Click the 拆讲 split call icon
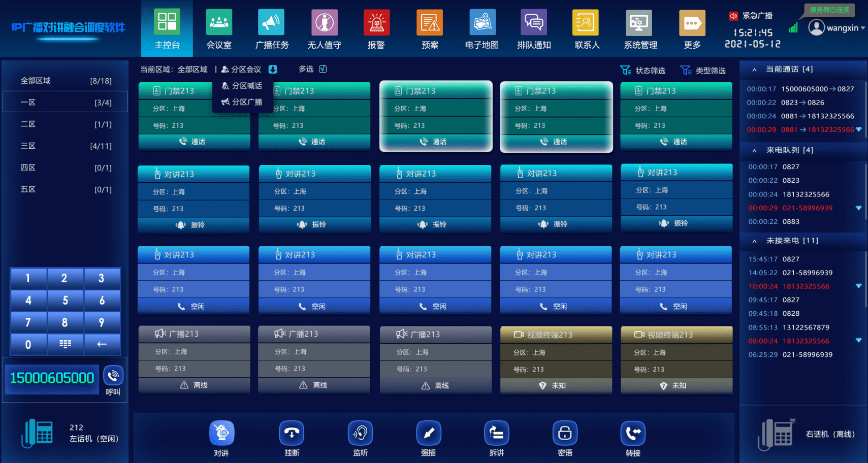Viewport: 868px width, 463px height. pos(496,433)
